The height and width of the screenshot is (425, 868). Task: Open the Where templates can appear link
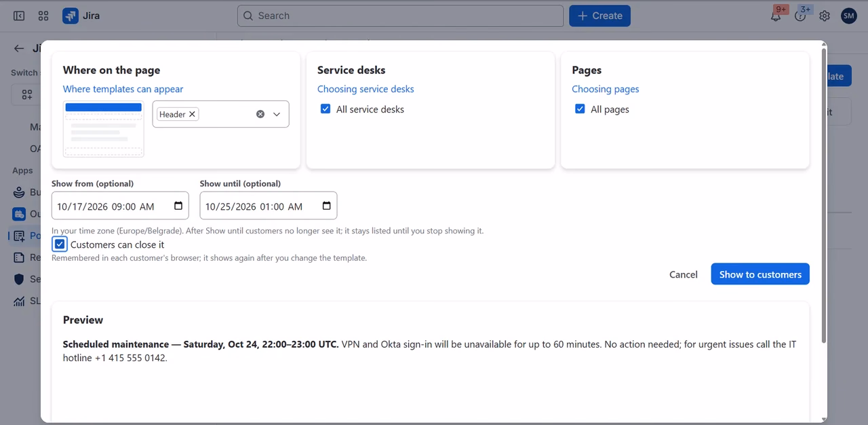[x=123, y=89]
